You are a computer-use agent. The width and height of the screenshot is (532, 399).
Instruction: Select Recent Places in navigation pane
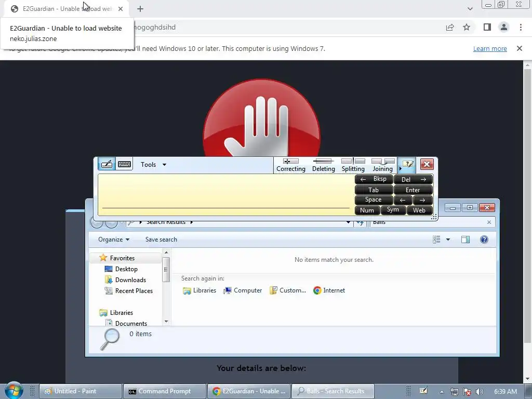[134, 291]
